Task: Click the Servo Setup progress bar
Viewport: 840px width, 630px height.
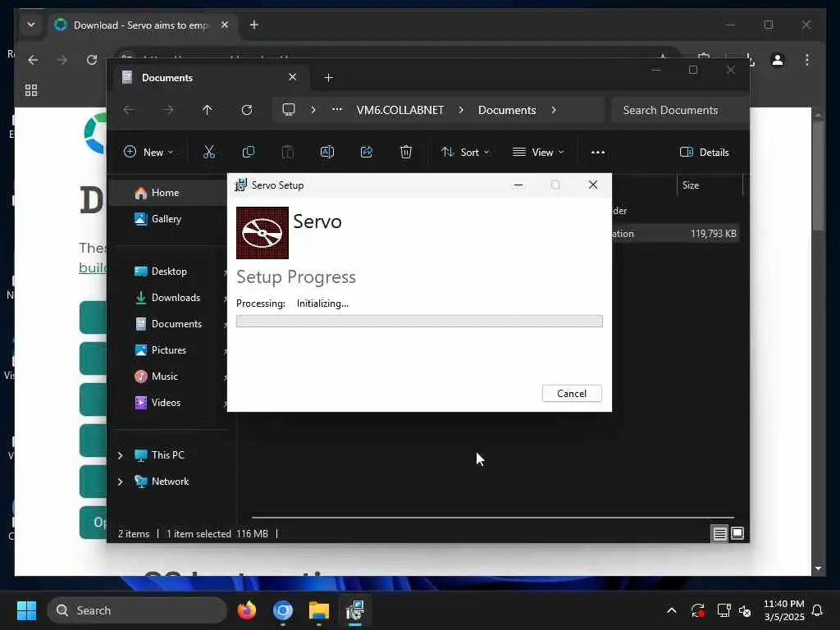Action: coord(419,321)
